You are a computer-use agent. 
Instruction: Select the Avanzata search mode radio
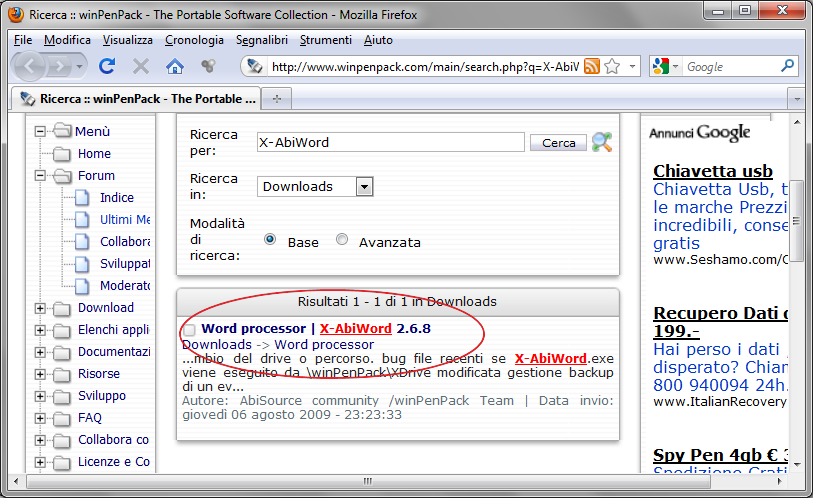342,239
